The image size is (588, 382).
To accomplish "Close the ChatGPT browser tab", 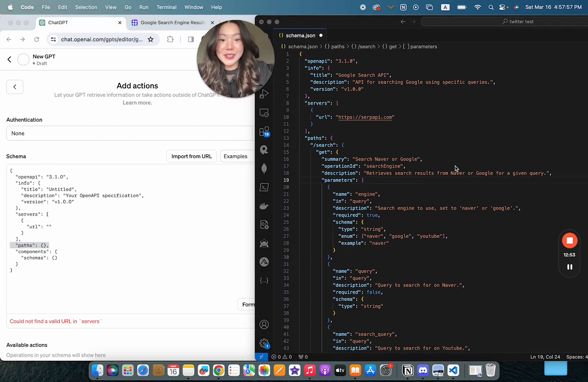I will 120,23.
